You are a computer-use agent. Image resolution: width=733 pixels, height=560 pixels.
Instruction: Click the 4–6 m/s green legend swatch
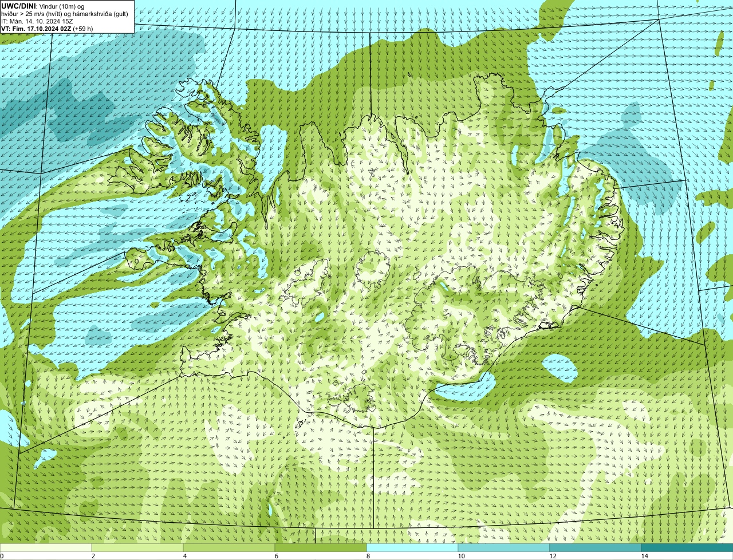click(x=229, y=547)
